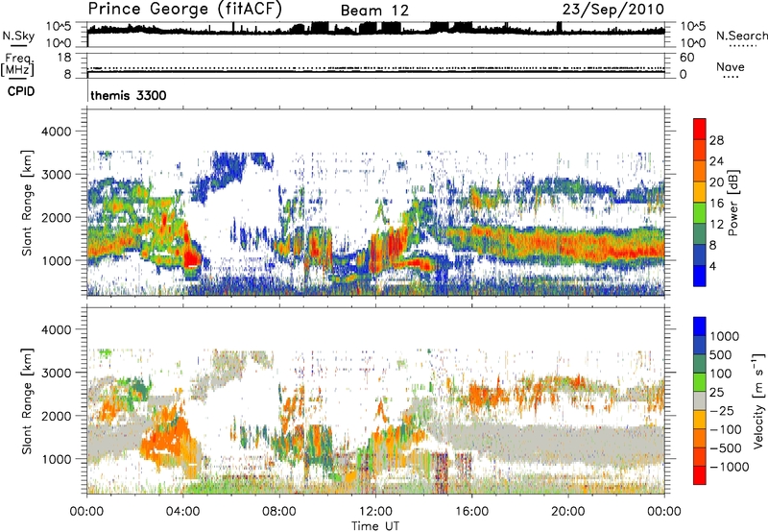Image resolution: width=768 pixels, height=532 pixels.
Task: Click the '3000' tick on the velocity panel
Action: (58, 373)
